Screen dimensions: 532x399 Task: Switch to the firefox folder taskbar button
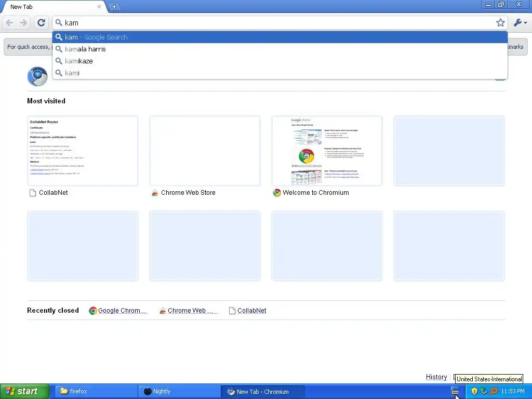(x=96, y=391)
